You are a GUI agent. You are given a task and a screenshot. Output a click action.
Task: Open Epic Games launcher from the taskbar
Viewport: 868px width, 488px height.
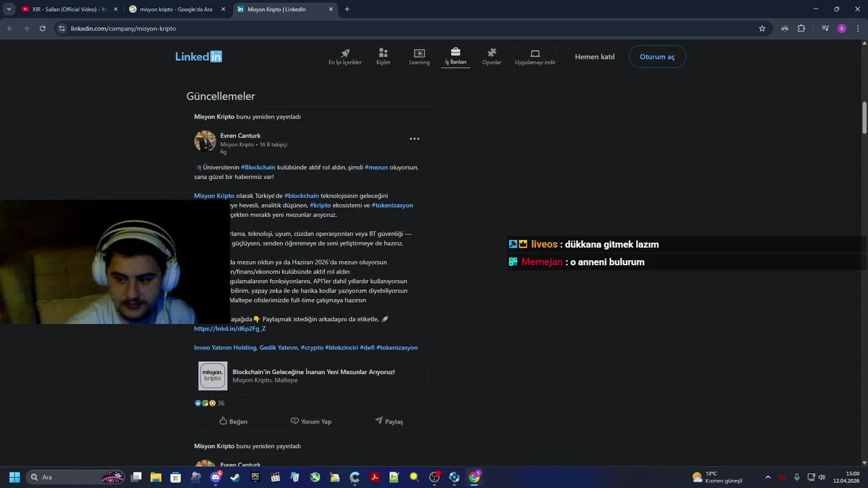[x=255, y=477]
